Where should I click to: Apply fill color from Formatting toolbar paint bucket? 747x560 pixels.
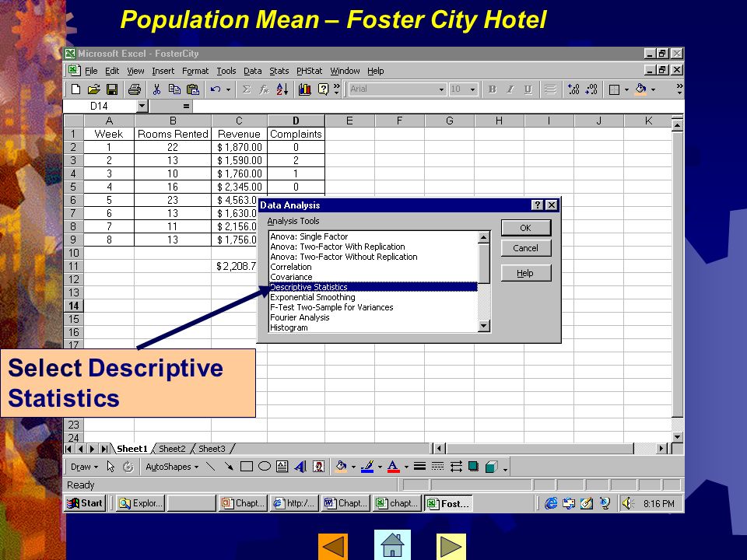click(640, 89)
